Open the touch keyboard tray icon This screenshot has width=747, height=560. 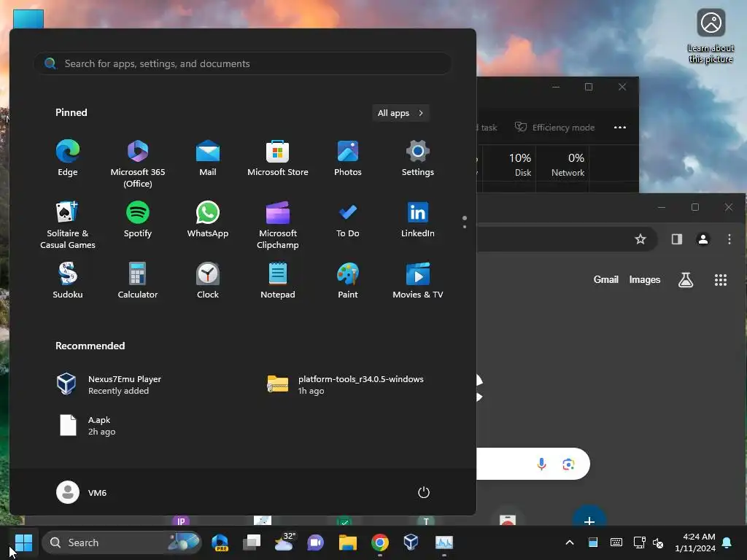click(x=616, y=542)
